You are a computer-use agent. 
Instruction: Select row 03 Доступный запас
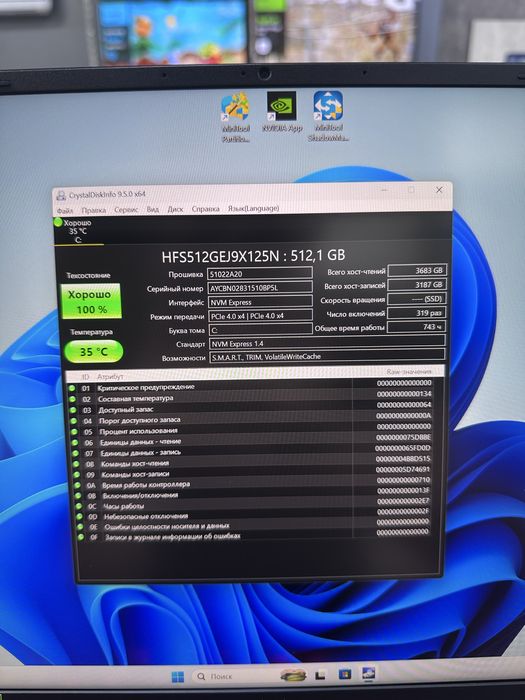click(x=256, y=408)
